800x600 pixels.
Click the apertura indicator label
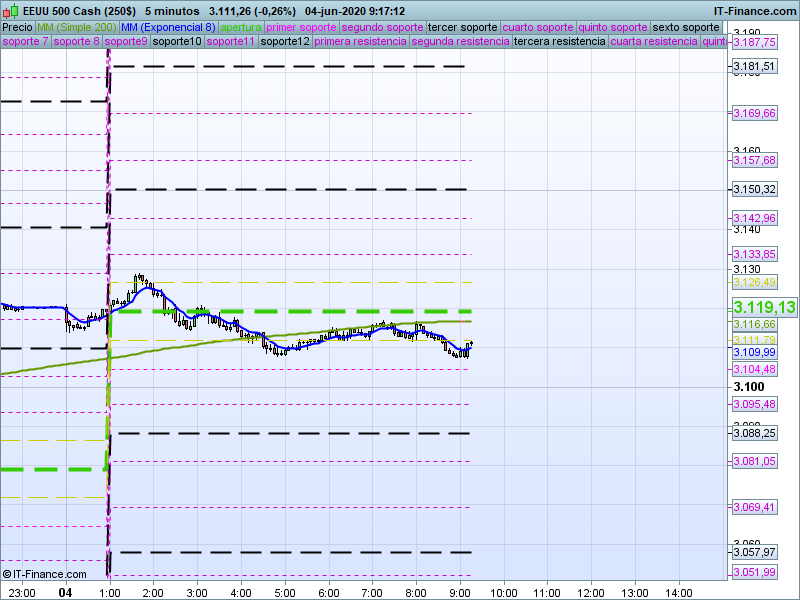coord(241,27)
